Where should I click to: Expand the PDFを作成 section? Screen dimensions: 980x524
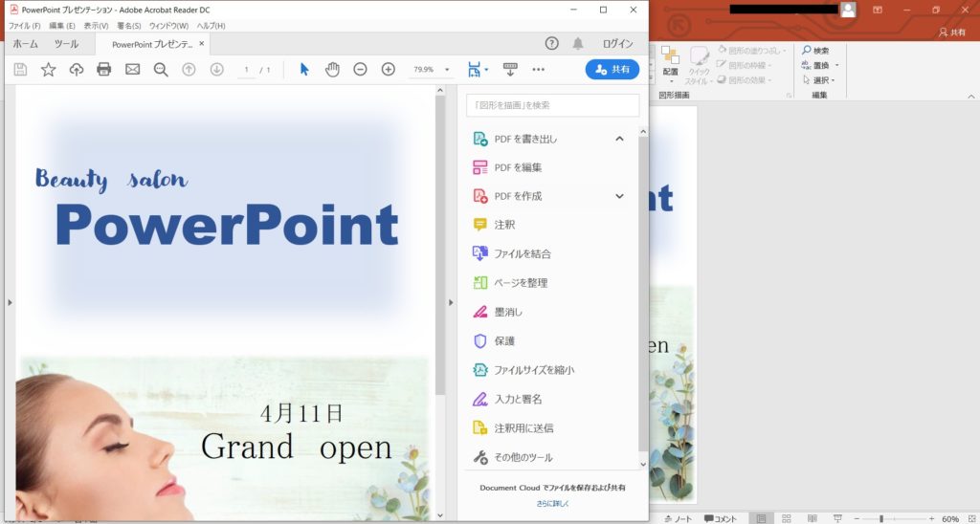(619, 196)
